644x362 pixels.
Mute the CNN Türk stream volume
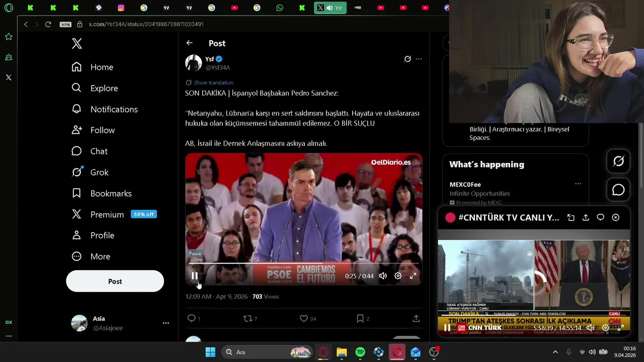click(590, 328)
